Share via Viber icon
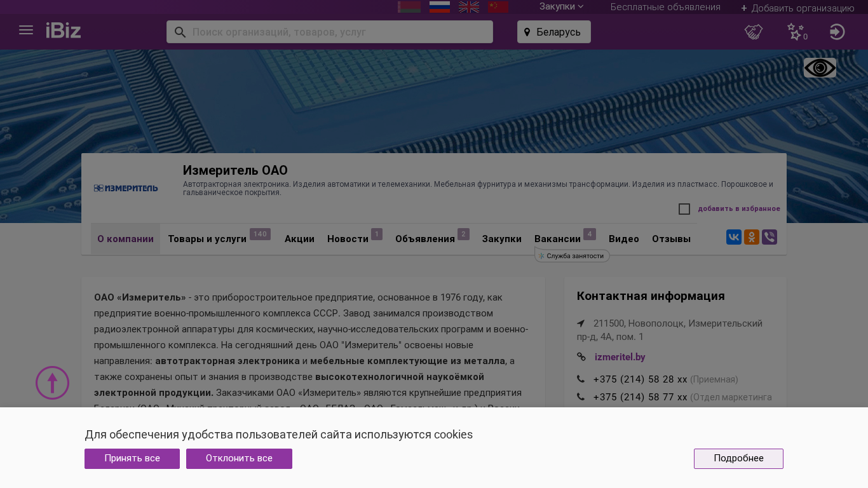 point(770,237)
